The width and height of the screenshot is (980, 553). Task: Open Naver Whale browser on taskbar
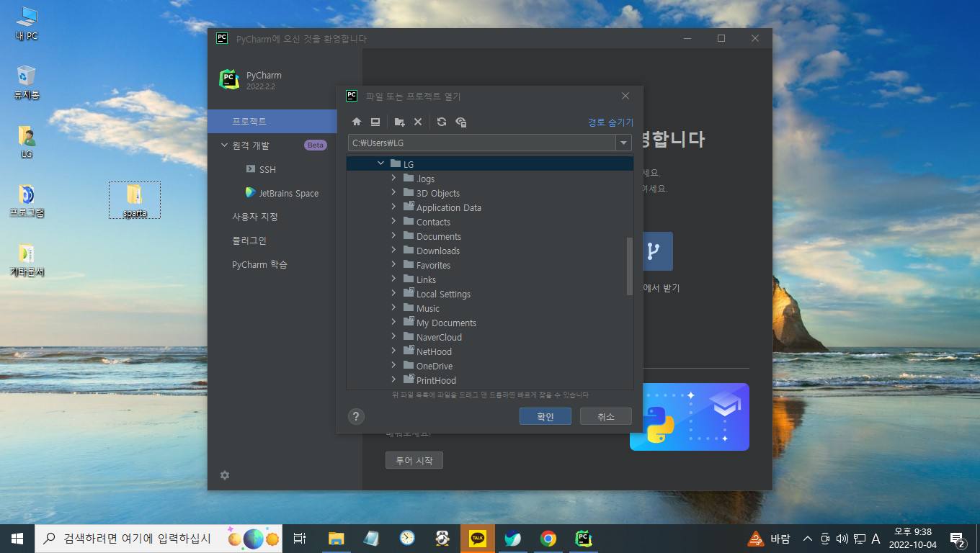pyautogui.click(x=513, y=539)
